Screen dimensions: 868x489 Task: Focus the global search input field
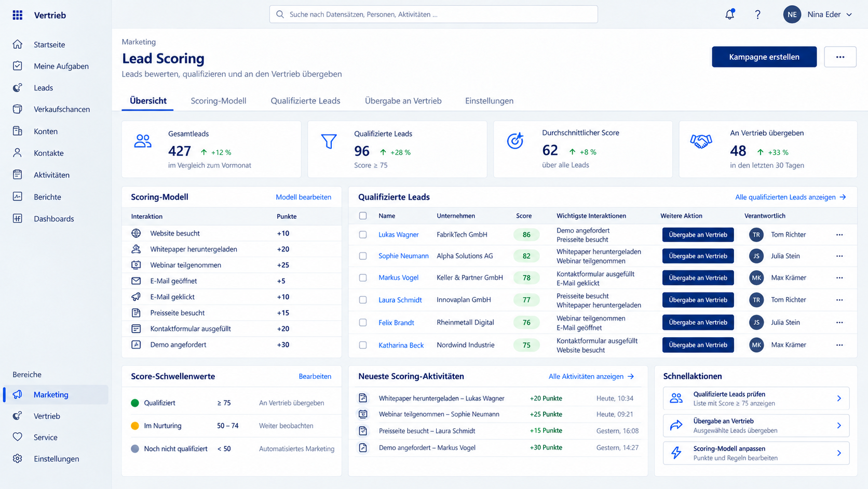coord(433,15)
